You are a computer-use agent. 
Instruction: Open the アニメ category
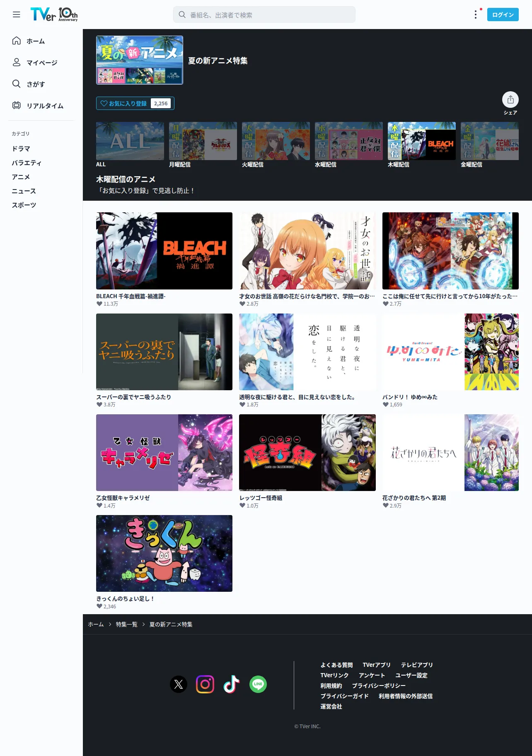point(21,177)
